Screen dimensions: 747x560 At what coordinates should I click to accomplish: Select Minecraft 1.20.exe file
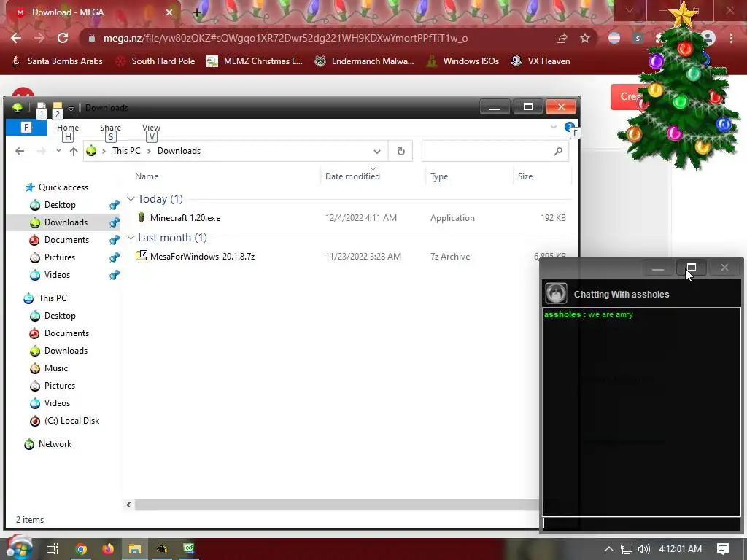tap(185, 217)
